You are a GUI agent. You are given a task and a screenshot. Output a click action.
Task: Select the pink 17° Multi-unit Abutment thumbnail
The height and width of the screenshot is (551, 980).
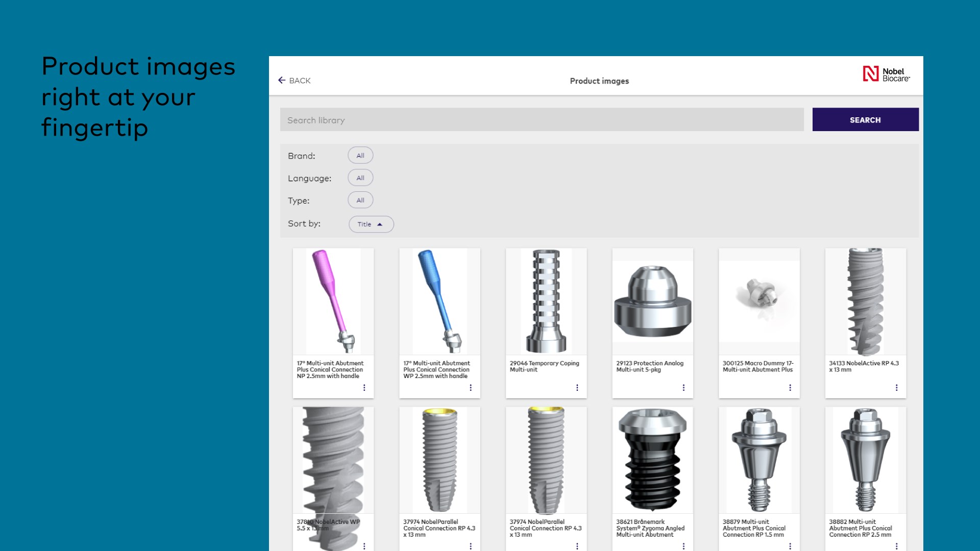tap(333, 301)
